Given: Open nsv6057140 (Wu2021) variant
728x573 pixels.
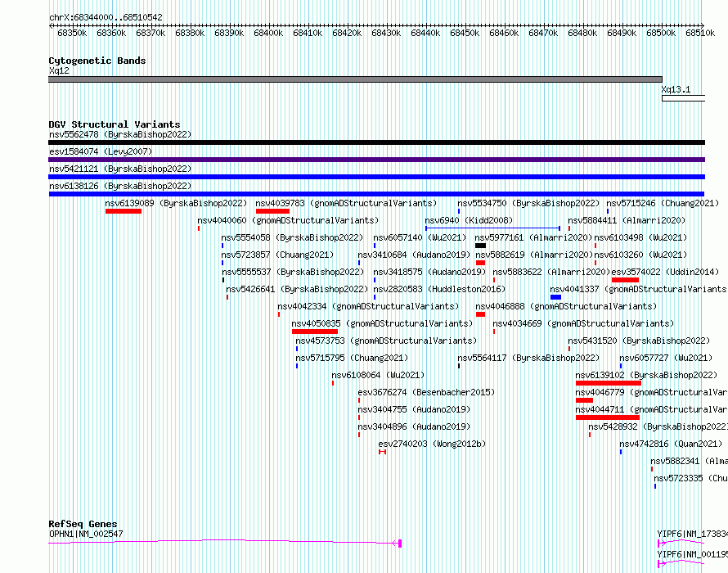Looking at the screenshot, I should click(x=420, y=238).
